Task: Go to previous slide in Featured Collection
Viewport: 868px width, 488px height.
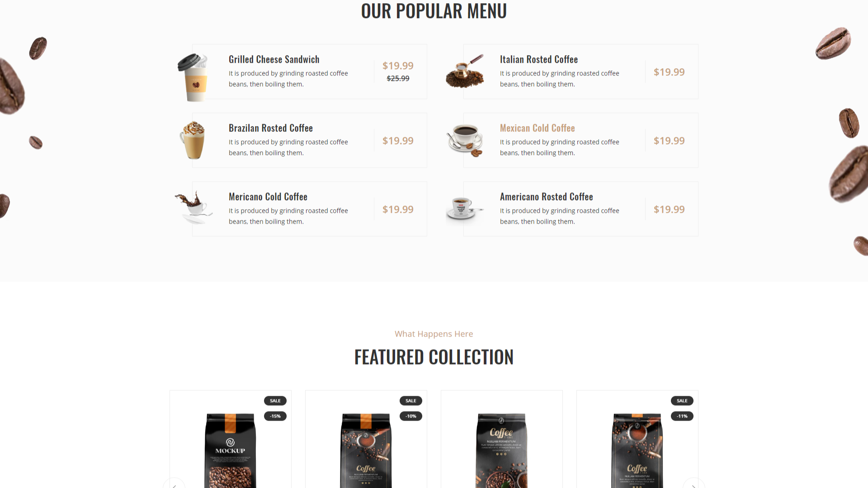Action: (174, 483)
